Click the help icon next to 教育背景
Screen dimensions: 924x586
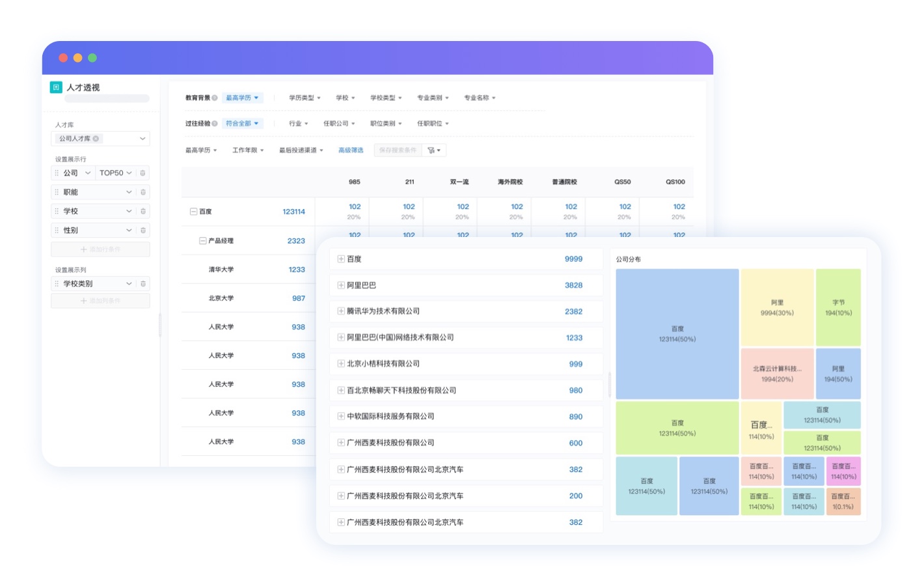[x=215, y=98]
